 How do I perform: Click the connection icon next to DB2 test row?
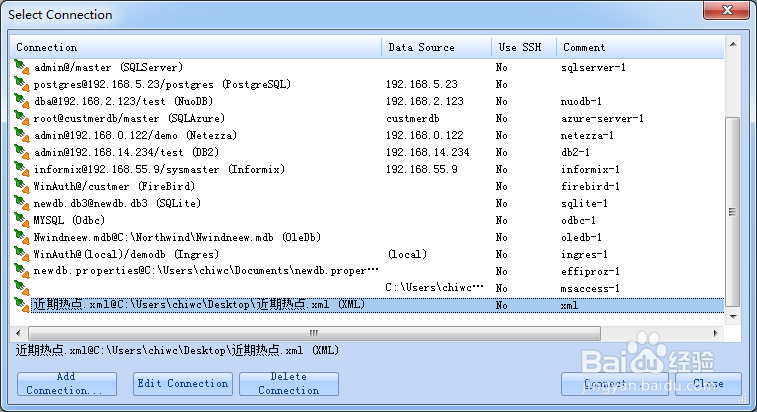point(22,152)
